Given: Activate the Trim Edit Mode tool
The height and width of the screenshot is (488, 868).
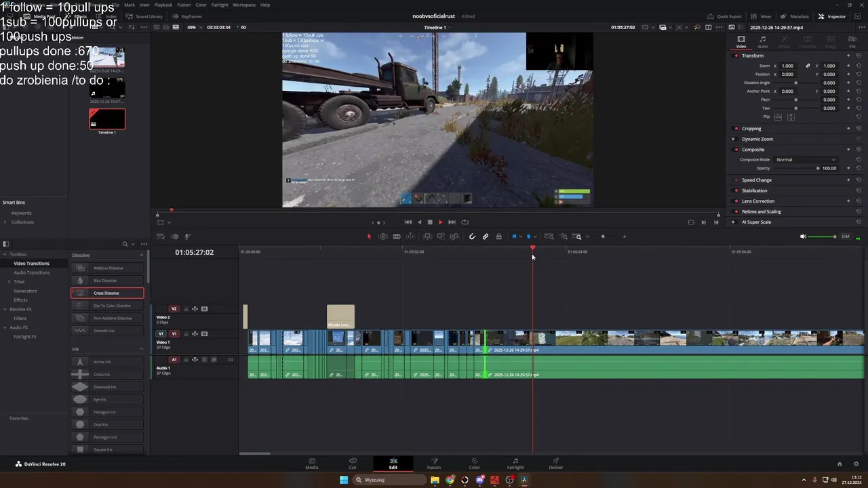Looking at the screenshot, I should pos(383,237).
